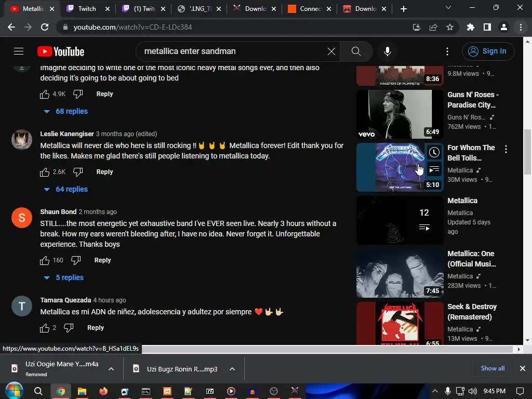Open options for For Whom The Bell Tolls video

tap(506, 149)
